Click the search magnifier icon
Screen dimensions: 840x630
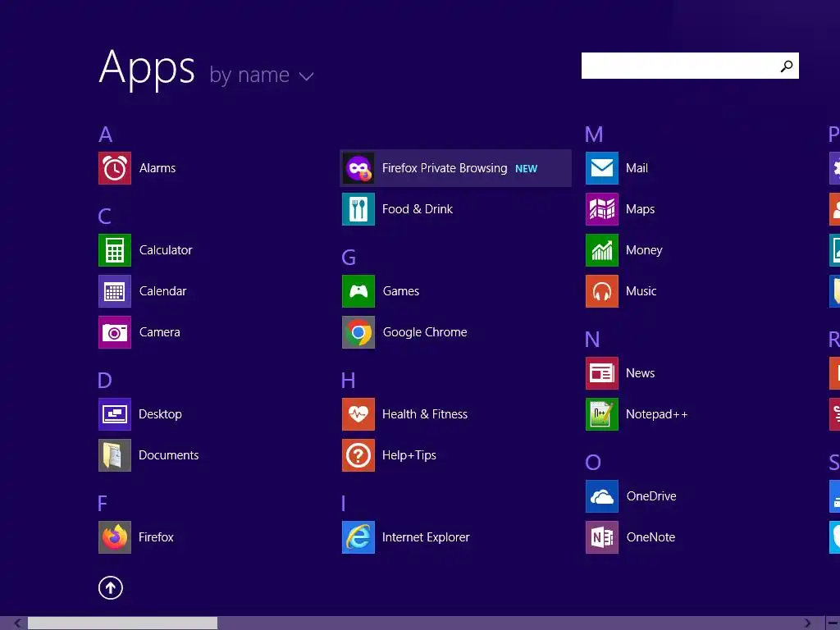787,66
